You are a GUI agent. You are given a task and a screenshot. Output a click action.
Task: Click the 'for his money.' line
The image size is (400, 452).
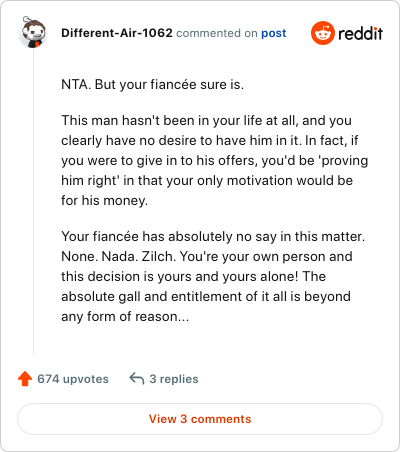point(104,200)
